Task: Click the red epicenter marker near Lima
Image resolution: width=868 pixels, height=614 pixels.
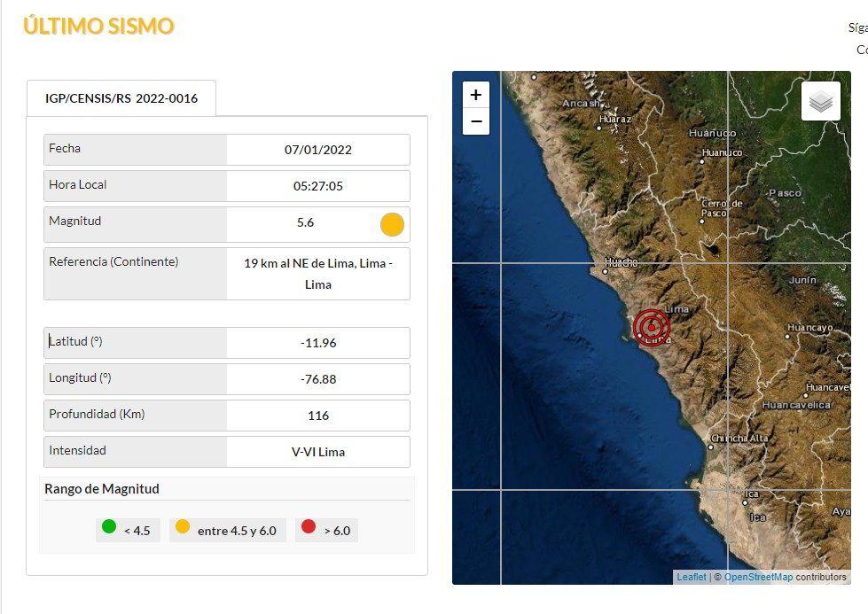Action: (652, 328)
